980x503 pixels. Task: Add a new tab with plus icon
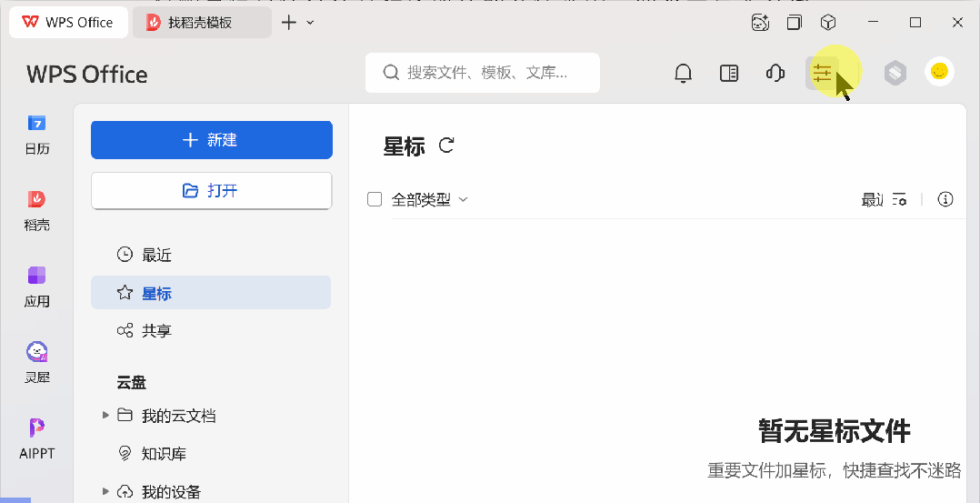(x=289, y=23)
